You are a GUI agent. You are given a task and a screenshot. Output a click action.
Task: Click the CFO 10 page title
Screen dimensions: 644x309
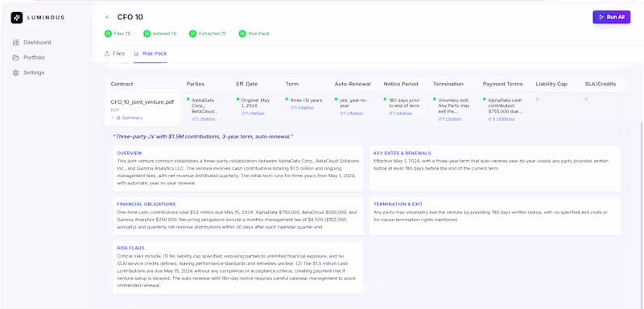point(130,17)
